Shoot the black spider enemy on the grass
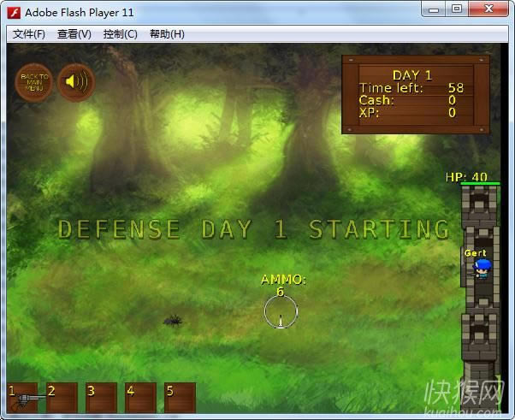This screenshot has width=515, height=420. point(173,320)
